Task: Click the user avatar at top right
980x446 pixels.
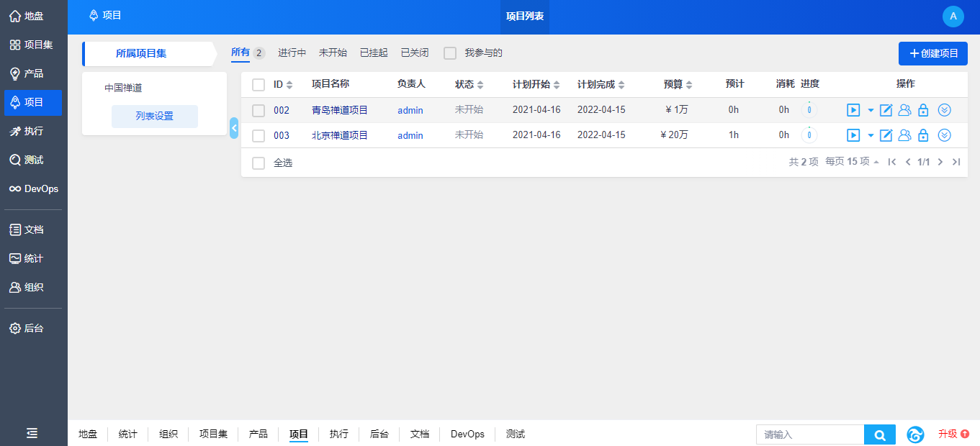Action: point(953,17)
